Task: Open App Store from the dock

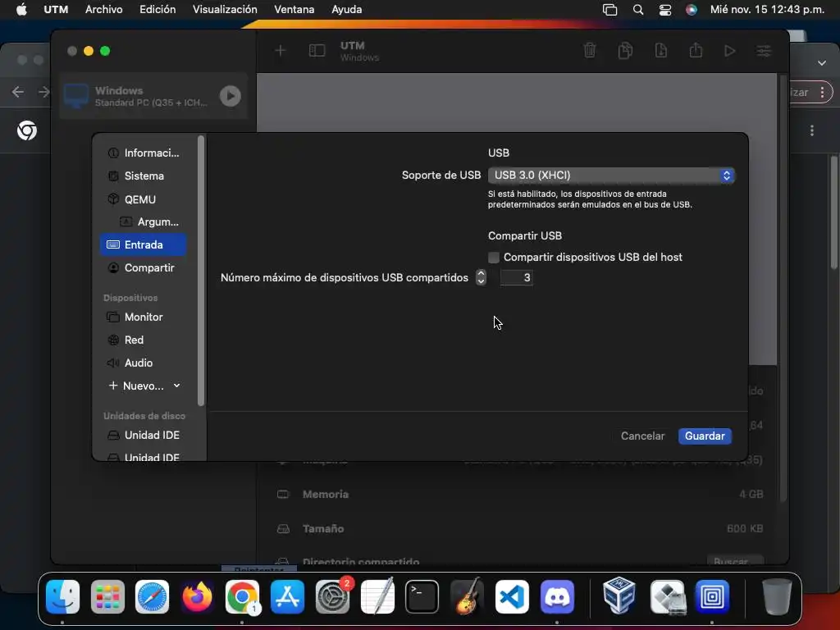Action: [x=288, y=597]
